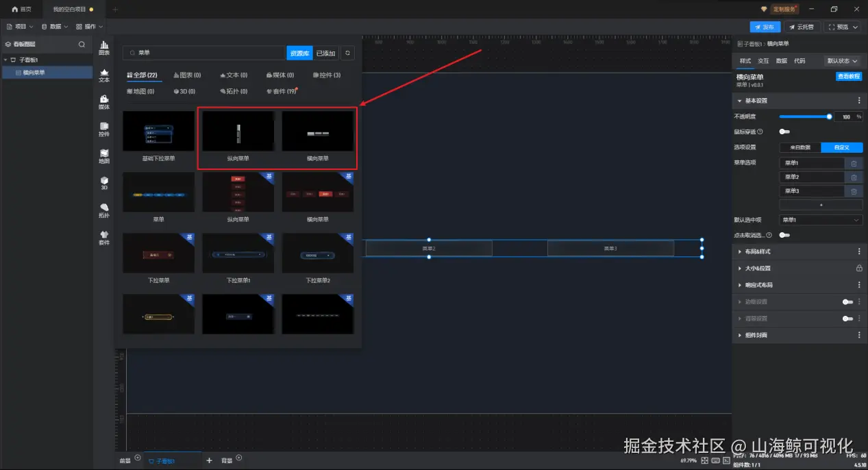
Task: Delete the 菜单2 option with trash icon
Action: (x=854, y=177)
